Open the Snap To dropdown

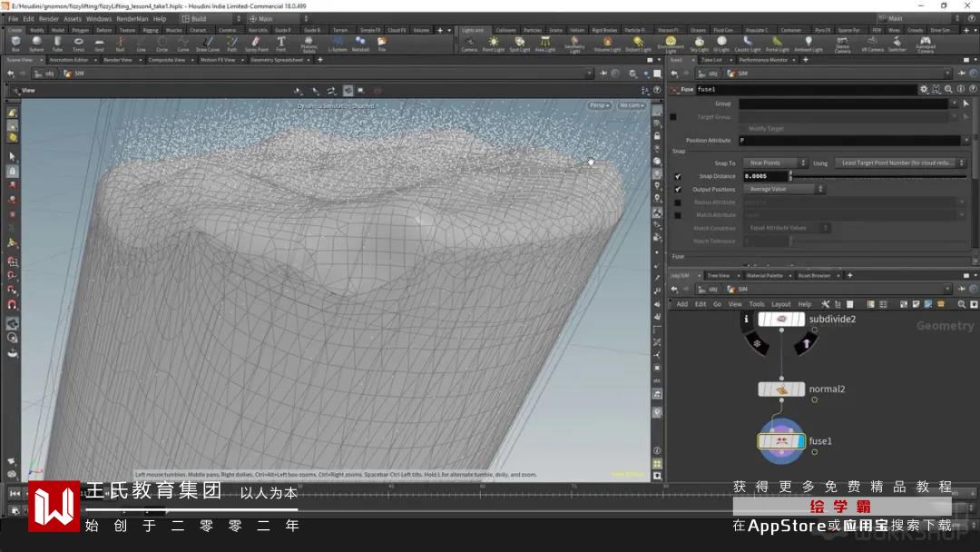(x=773, y=163)
